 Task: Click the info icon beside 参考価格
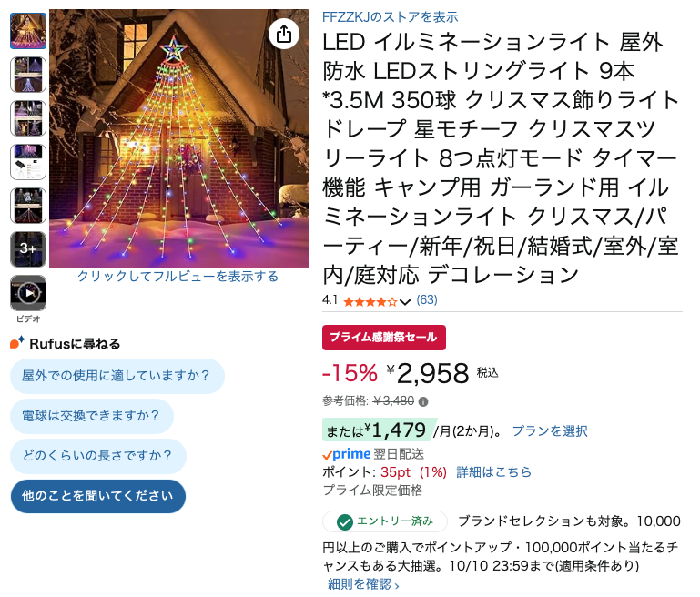(x=423, y=401)
